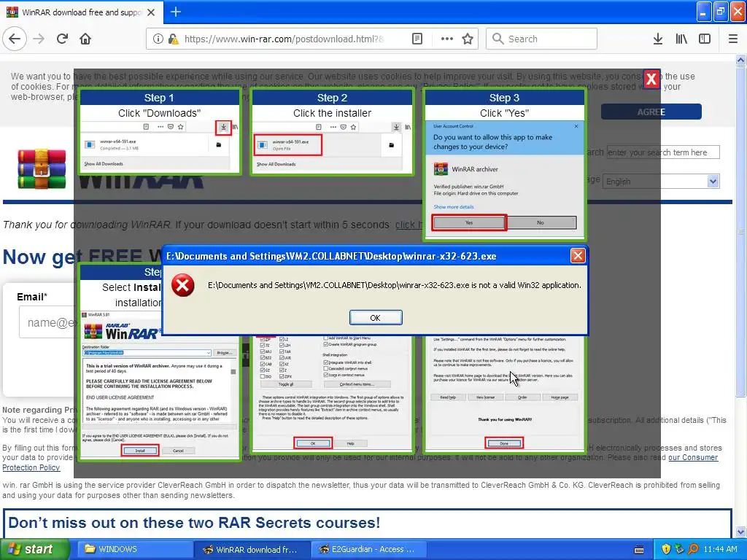Toggle reader view in the address bar
This screenshot has height=560, width=747.
tap(417, 39)
